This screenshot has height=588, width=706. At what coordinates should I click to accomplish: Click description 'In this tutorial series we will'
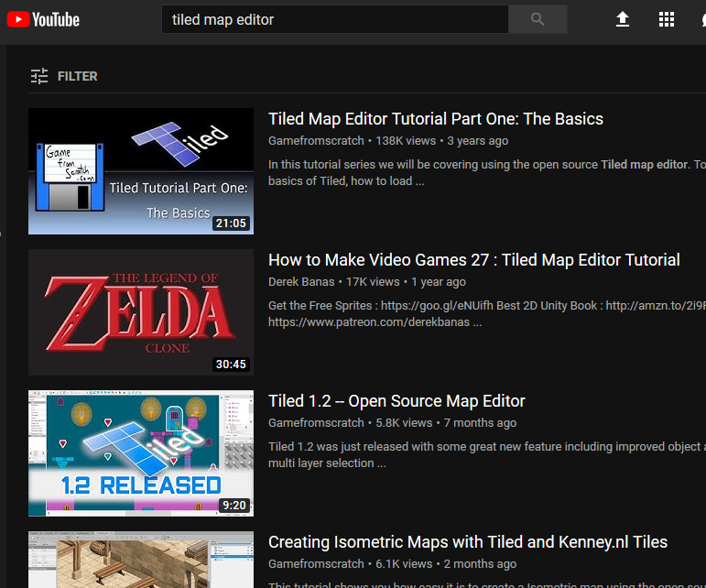(x=487, y=172)
